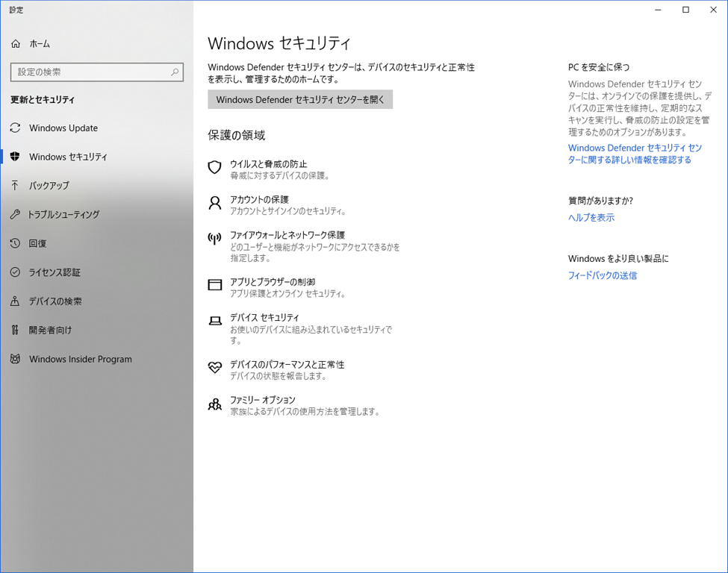
Task: Click the 質問がありますか? heading
Action: coord(600,201)
